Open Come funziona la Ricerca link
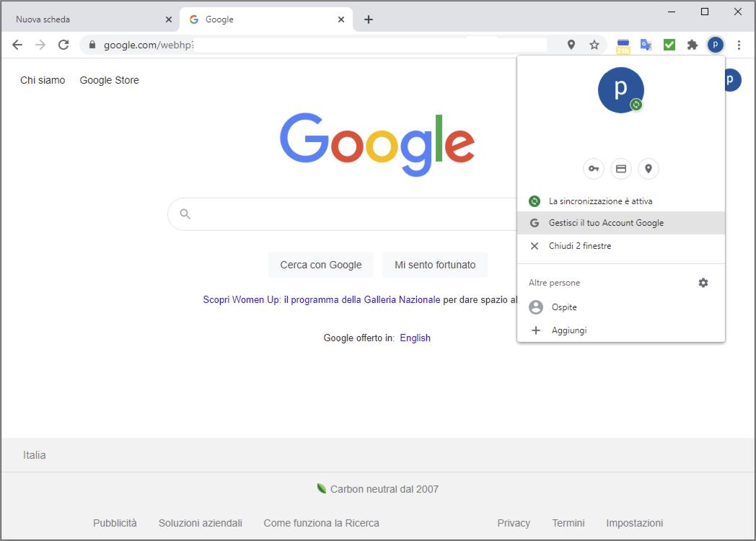 pyautogui.click(x=321, y=523)
